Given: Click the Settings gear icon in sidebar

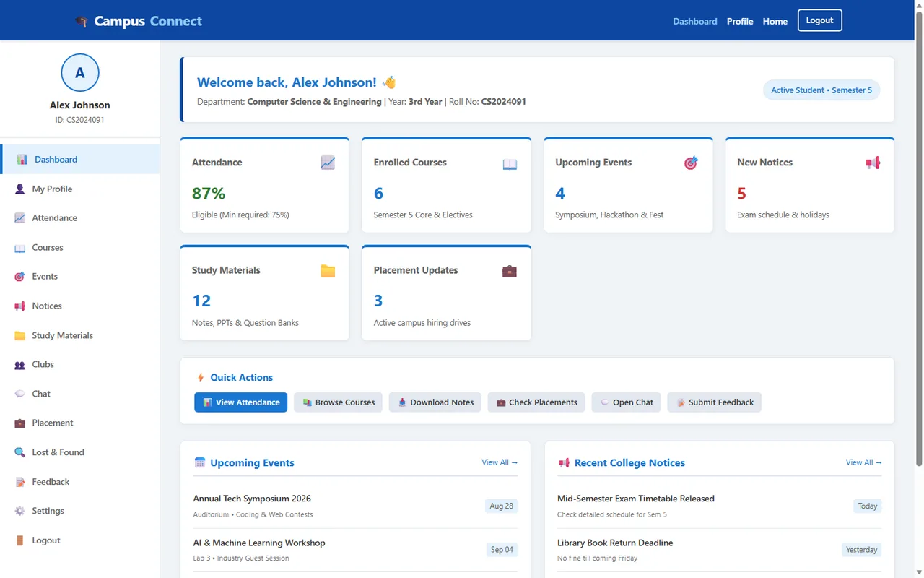Looking at the screenshot, I should pos(19,511).
